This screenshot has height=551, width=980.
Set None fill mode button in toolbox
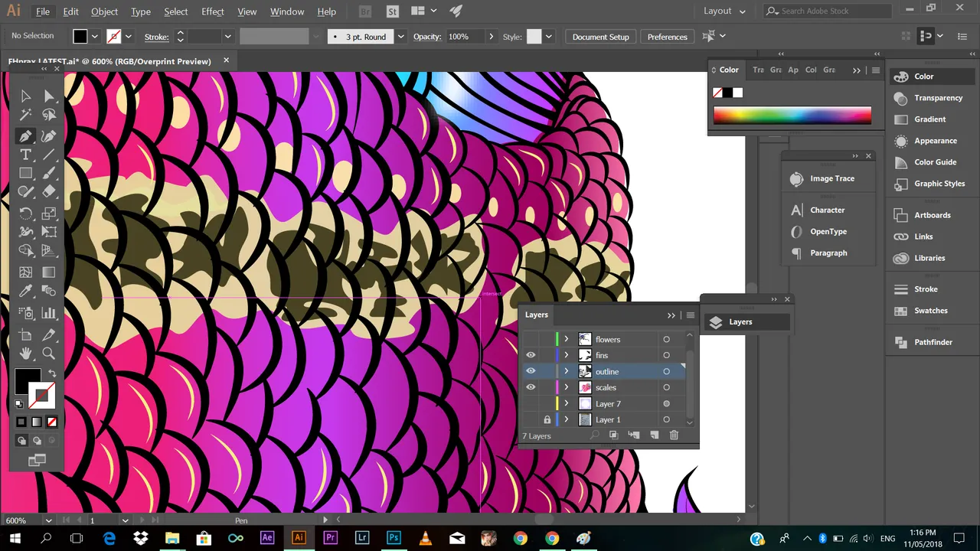tap(51, 422)
